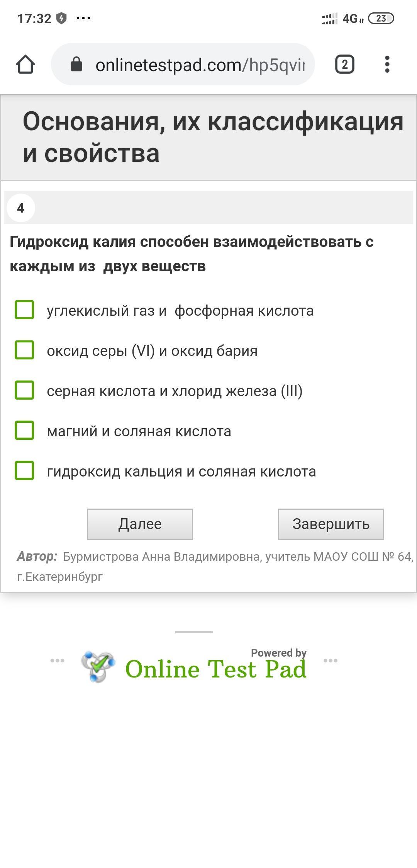Tap the browser home icon

[x=25, y=64]
